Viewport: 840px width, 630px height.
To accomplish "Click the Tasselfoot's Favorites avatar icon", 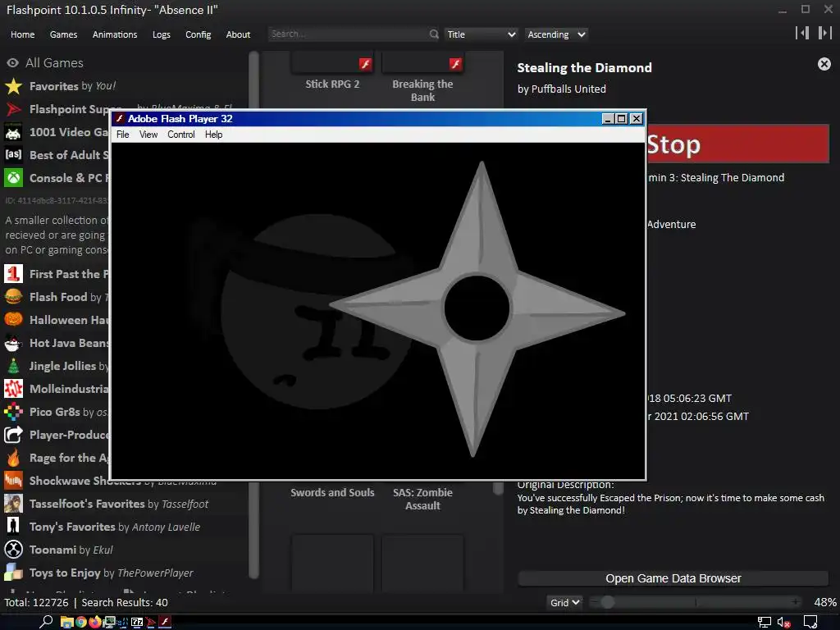I will click(x=13, y=504).
